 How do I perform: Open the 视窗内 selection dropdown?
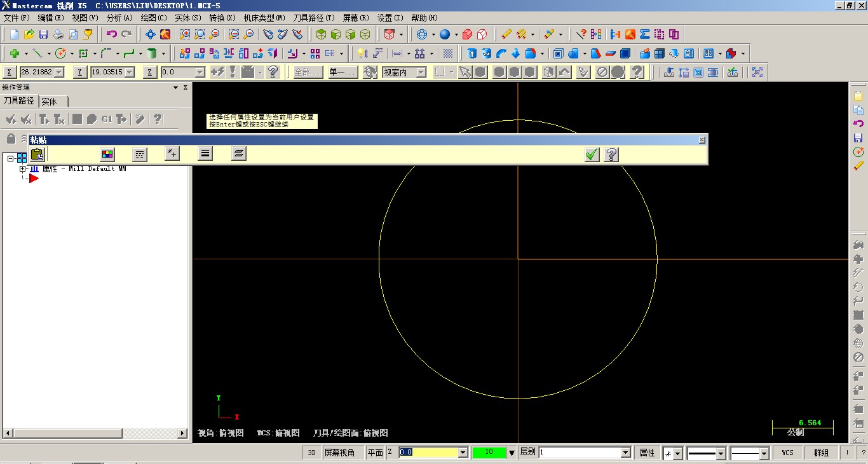point(421,72)
